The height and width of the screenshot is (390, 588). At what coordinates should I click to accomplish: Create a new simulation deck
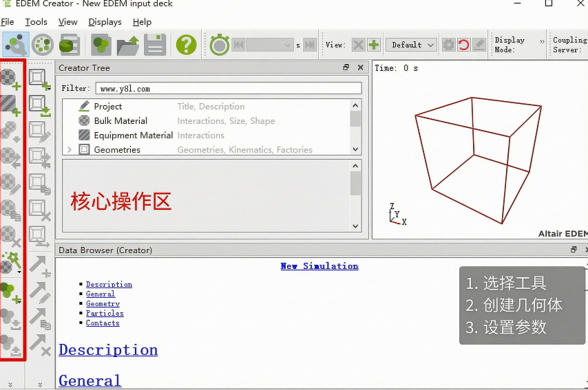point(101,45)
